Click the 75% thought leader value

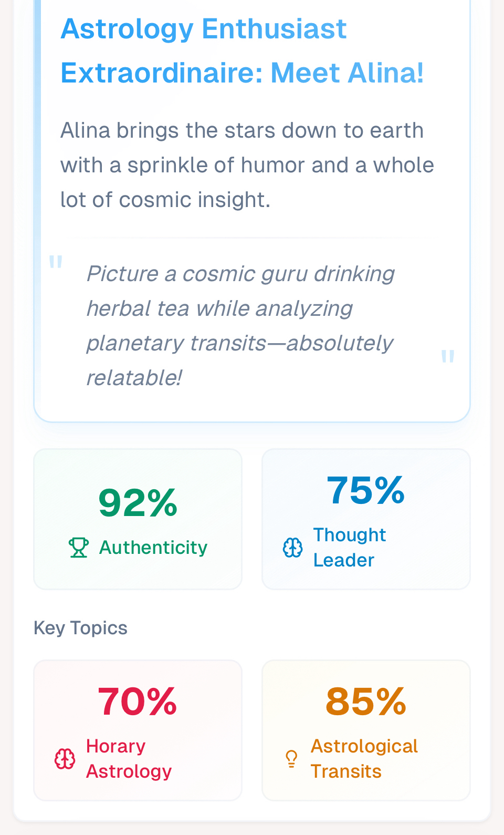[x=366, y=491]
